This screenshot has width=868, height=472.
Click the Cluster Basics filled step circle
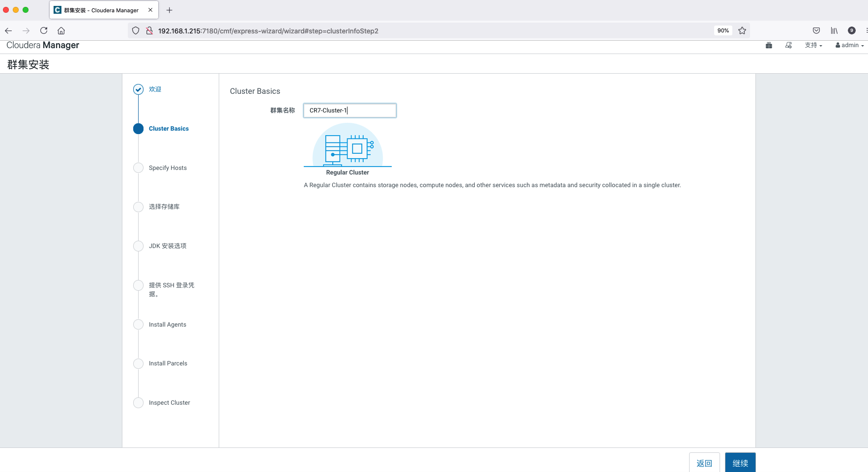tap(138, 129)
